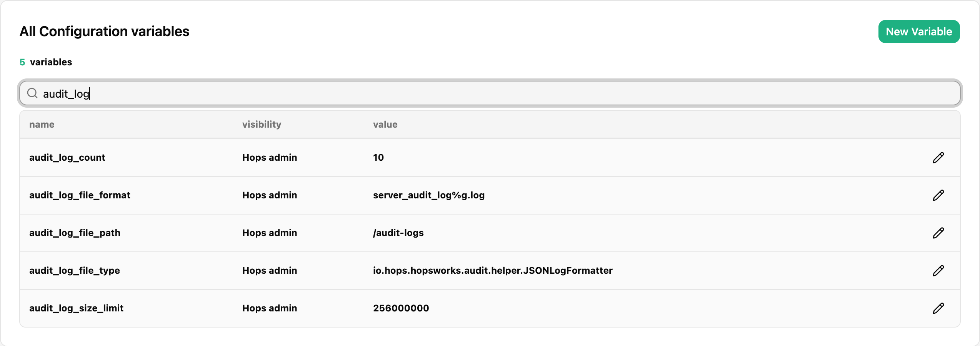The height and width of the screenshot is (346, 980).
Task: Create a New Variable
Action: coord(919,32)
